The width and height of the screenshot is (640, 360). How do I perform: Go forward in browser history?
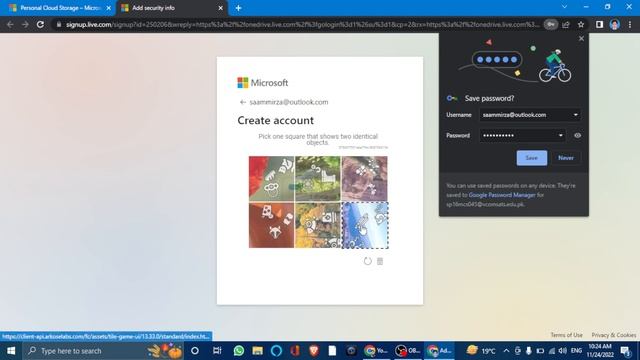(x=25, y=24)
